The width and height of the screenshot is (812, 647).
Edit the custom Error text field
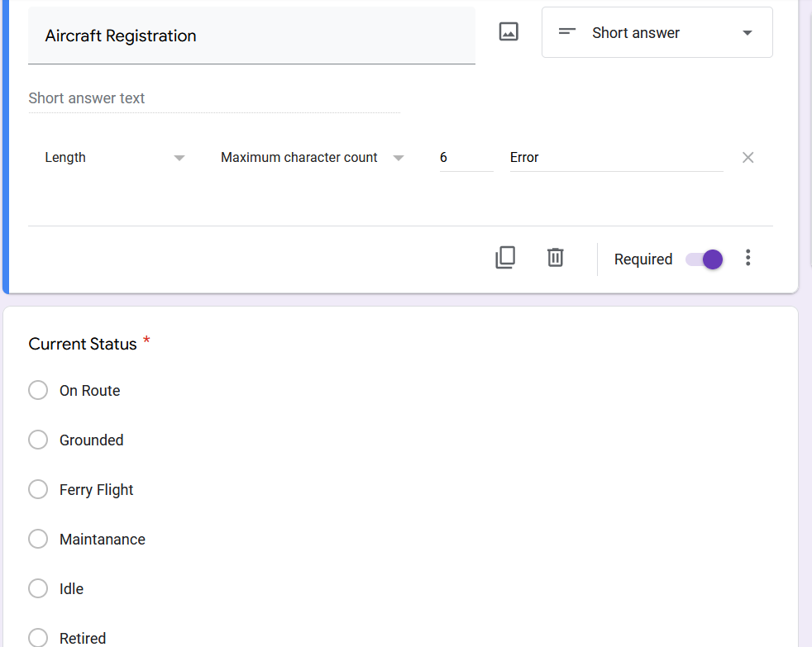pyautogui.click(x=615, y=158)
